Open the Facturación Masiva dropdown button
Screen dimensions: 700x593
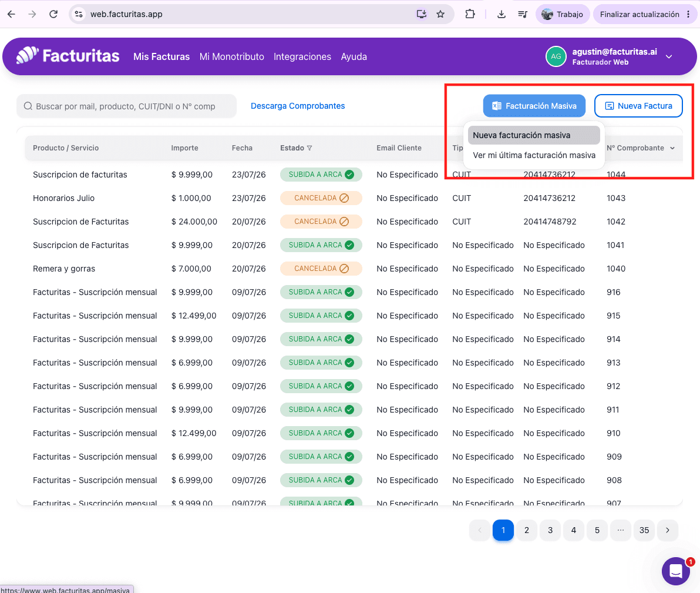[x=534, y=106]
